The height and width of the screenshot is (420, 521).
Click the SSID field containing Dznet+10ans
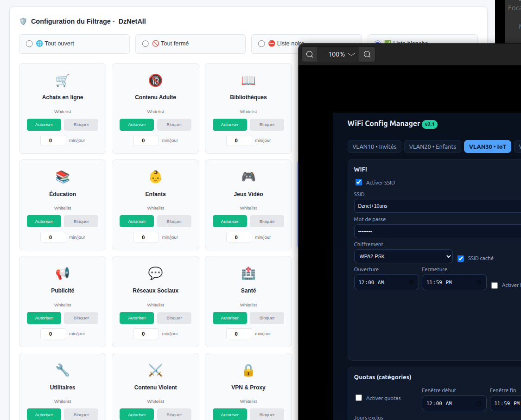[438, 206]
